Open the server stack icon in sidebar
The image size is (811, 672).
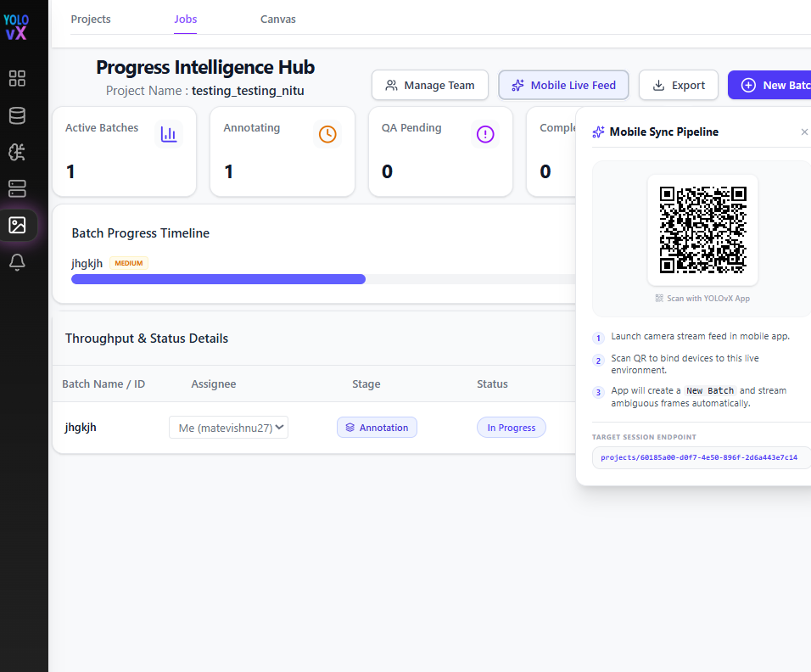click(x=17, y=188)
